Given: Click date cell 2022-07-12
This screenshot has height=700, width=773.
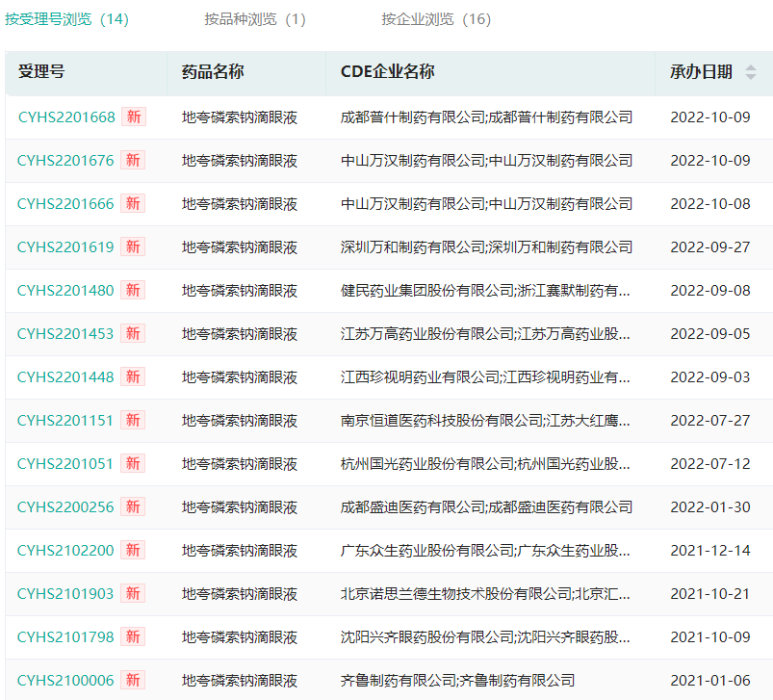Looking at the screenshot, I should click(x=710, y=464).
